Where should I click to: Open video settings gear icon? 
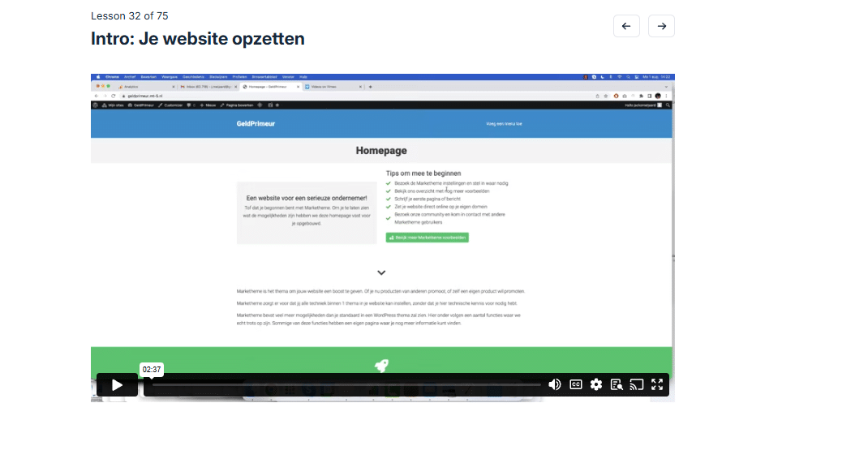596,384
